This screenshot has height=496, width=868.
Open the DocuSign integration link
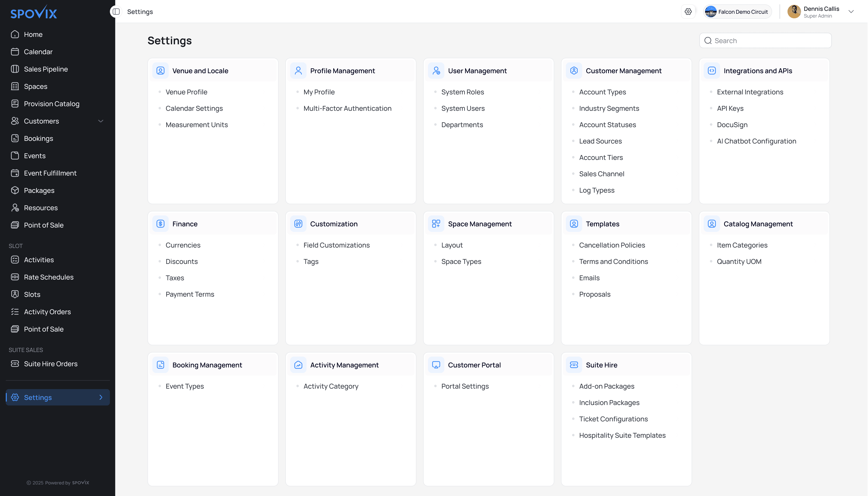[732, 125]
